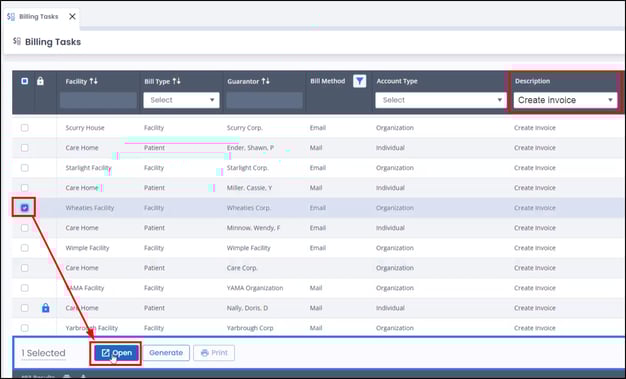Screen dimensions: 626x379
Task: Check the Ender, Shawn row checkbox
Action: 25,148
